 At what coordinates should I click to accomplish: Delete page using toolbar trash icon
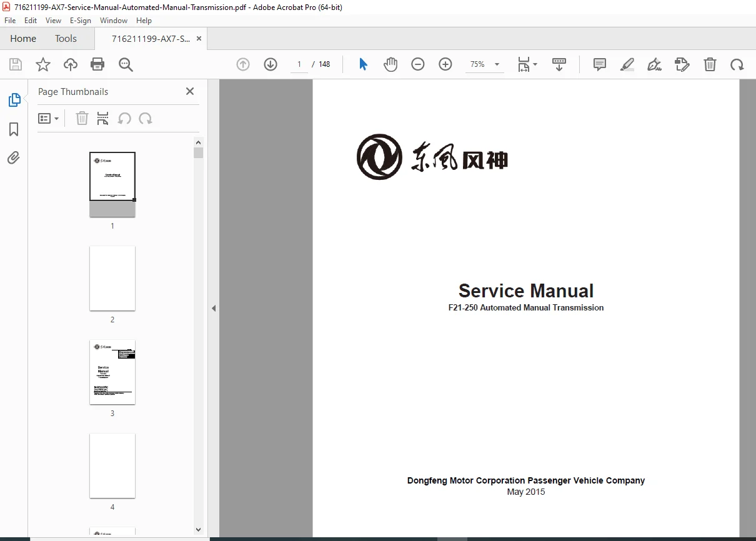click(710, 64)
